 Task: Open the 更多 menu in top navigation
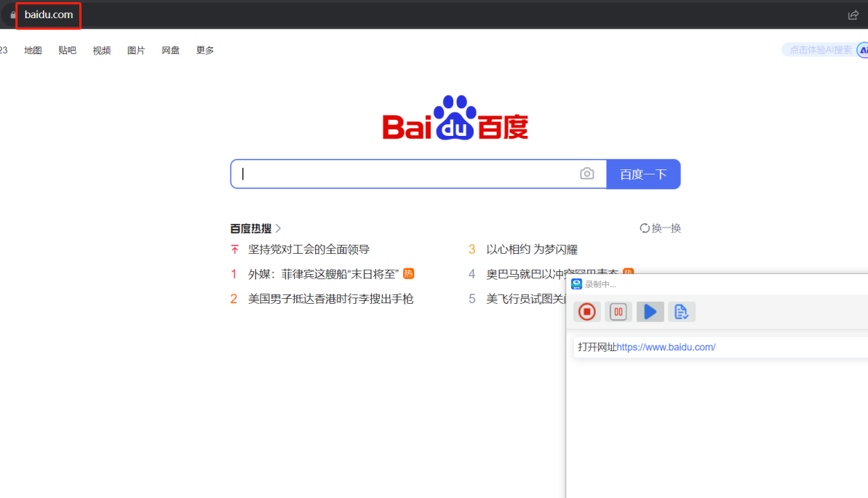pyautogui.click(x=205, y=50)
